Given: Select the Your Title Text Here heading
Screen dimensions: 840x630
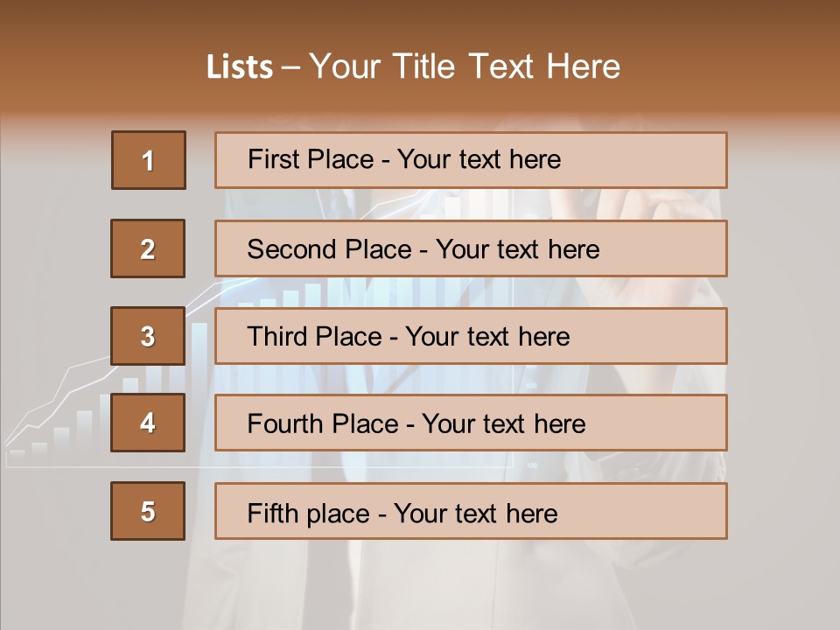Looking at the screenshot, I should 465,67.
